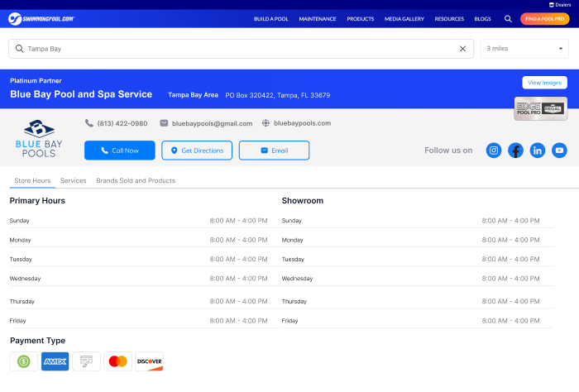The width and height of the screenshot is (579, 392).
Task: Open the Maintenance menu
Action: pos(318,19)
